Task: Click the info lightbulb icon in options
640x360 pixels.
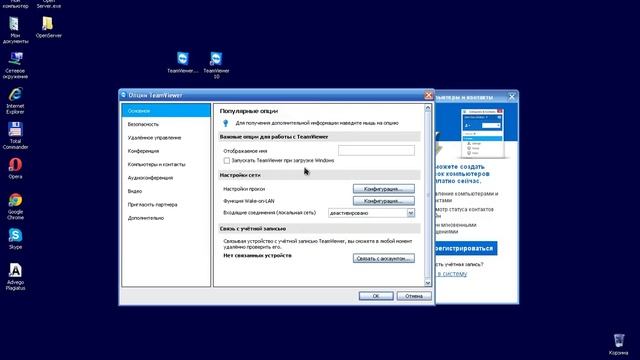Action: tap(226, 123)
